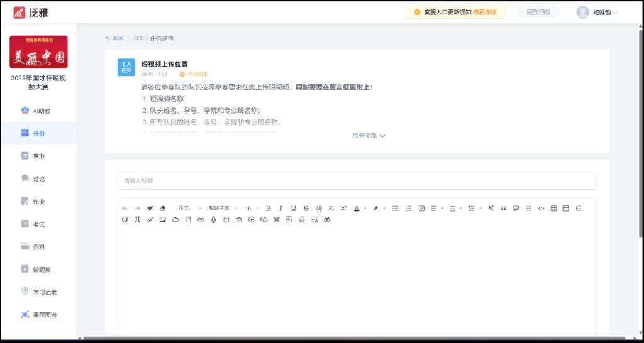
Task: Apply subscript formatting
Action: (331, 209)
